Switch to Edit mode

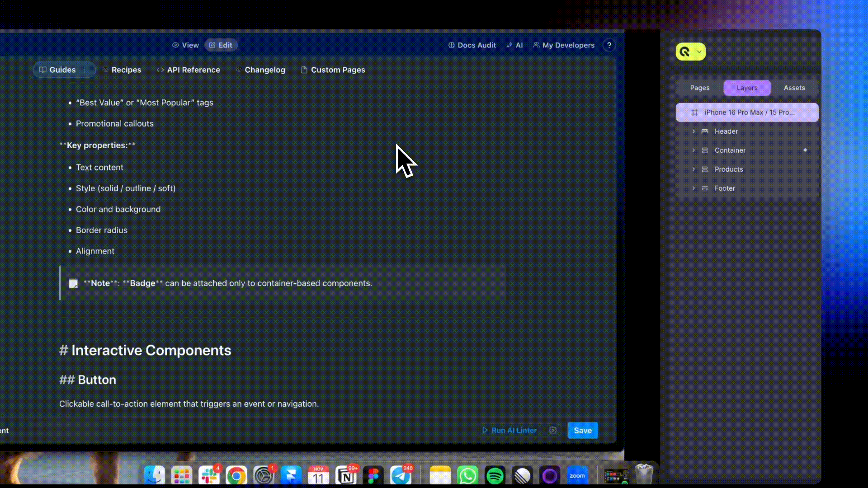(x=221, y=45)
